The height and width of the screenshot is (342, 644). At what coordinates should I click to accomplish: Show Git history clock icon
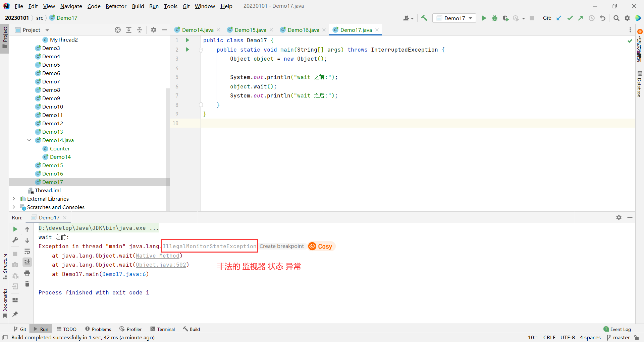click(x=592, y=18)
